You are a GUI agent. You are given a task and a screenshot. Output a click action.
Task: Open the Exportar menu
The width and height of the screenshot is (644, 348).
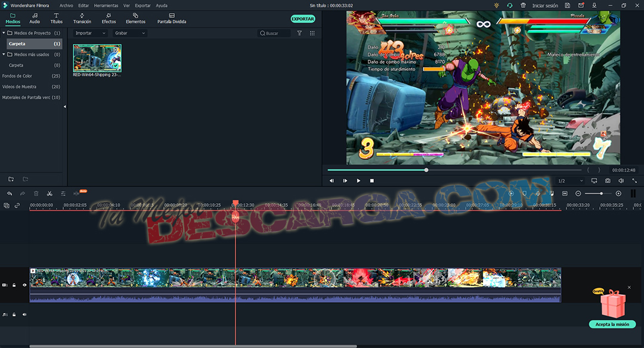click(x=143, y=6)
